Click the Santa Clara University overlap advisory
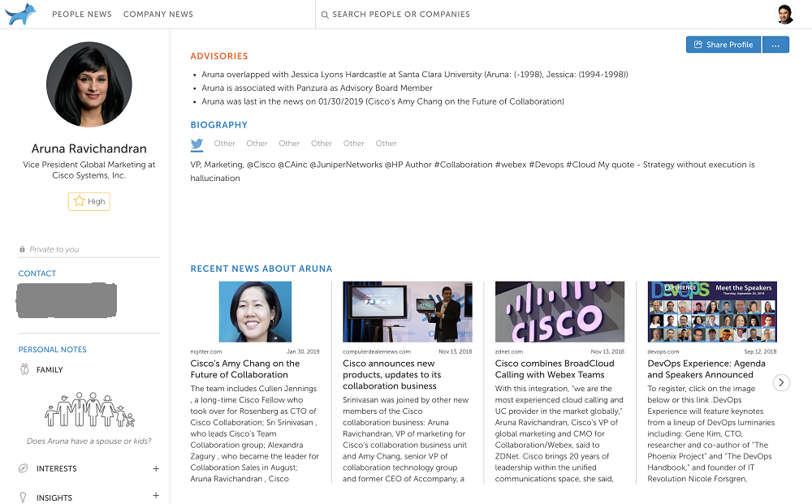This screenshot has height=504, width=812. pos(415,75)
